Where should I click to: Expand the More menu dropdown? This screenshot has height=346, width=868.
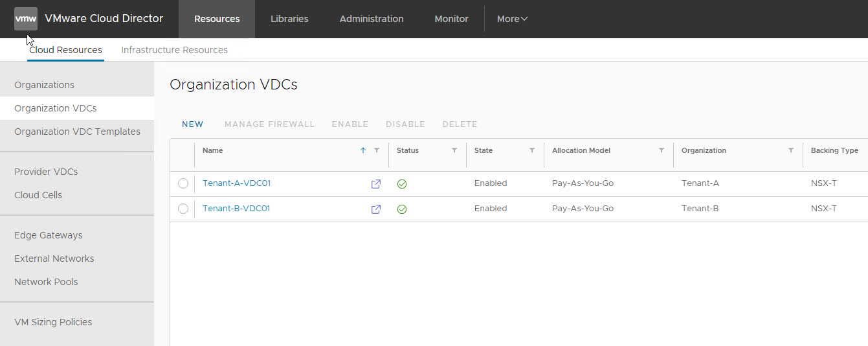coord(512,19)
